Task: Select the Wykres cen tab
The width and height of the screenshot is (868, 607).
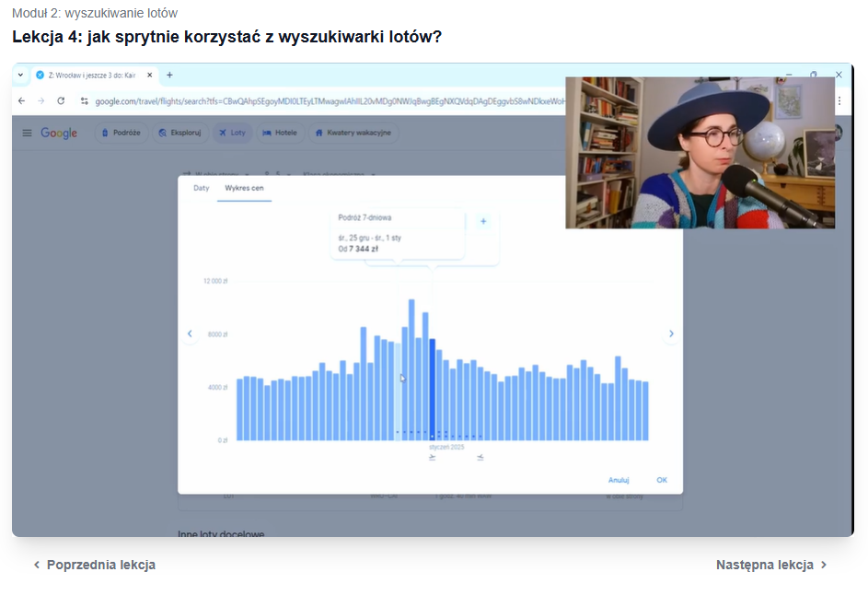Action: coord(244,188)
